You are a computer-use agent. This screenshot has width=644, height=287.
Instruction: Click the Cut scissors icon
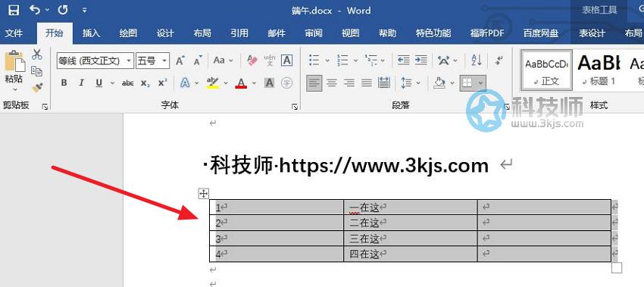(37, 55)
